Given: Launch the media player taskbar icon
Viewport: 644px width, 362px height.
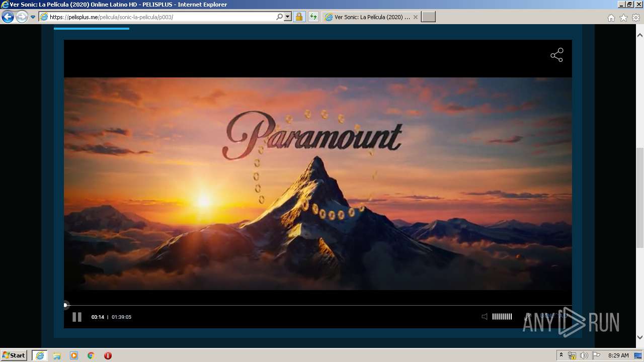Looking at the screenshot, I should click(74, 355).
